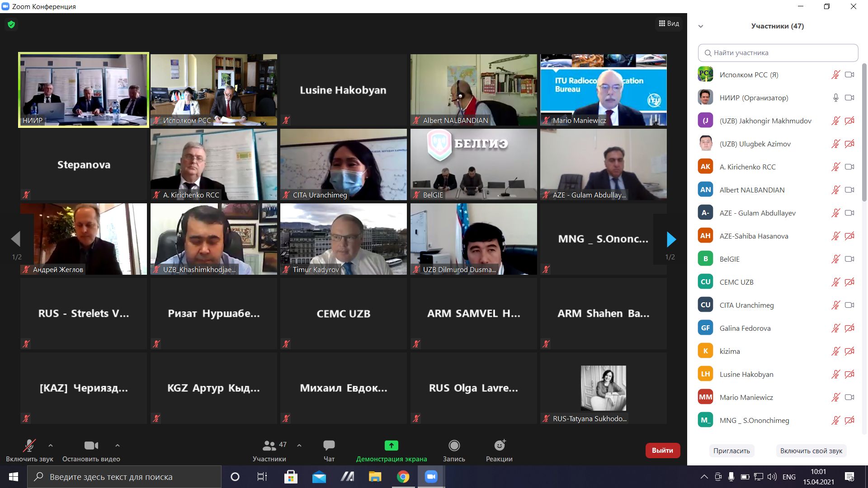Image resolution: width=868 pixels, height=488 pixels.
Task: Open Chrome from the taskbar
Action: coord(403,477)
